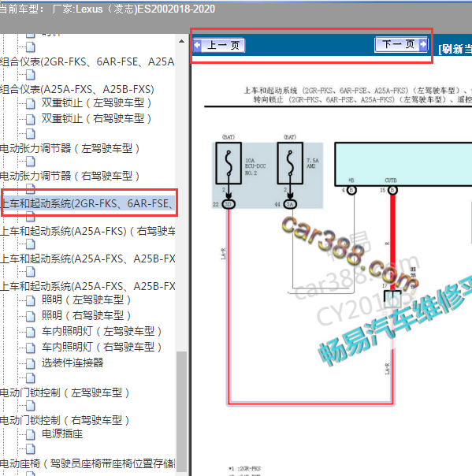
Task: Open 双重锁止（左驾驶车型） document
Action: tap(96, 103)
